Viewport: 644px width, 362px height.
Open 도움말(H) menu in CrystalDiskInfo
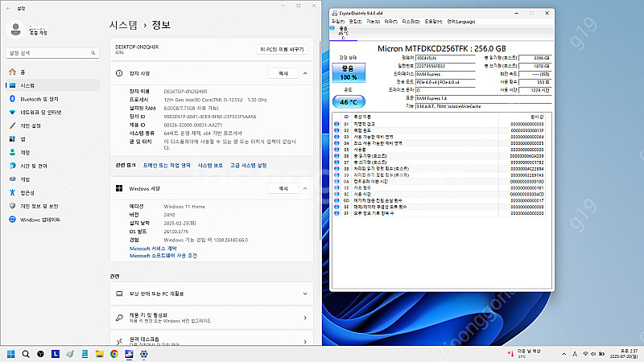tap(433, 22)
